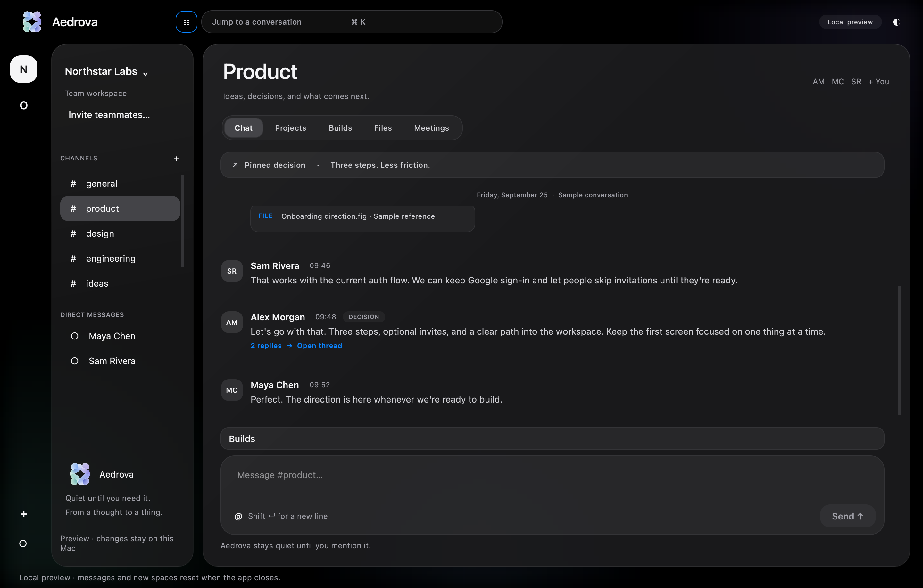Click the DECISION tag on Alex Morgan's message
The width and height of the screenshot is (923, 588).
tap(364, 317)
